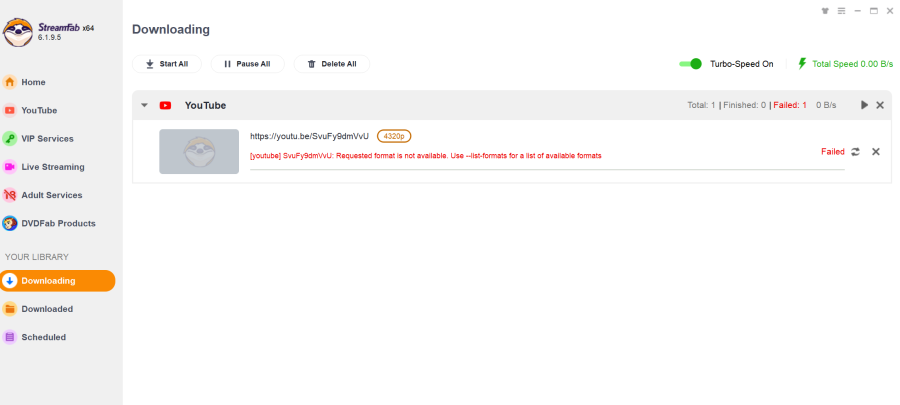Delete all download tasks
Viewport: 900px width, 405px height.
(332, 64)
